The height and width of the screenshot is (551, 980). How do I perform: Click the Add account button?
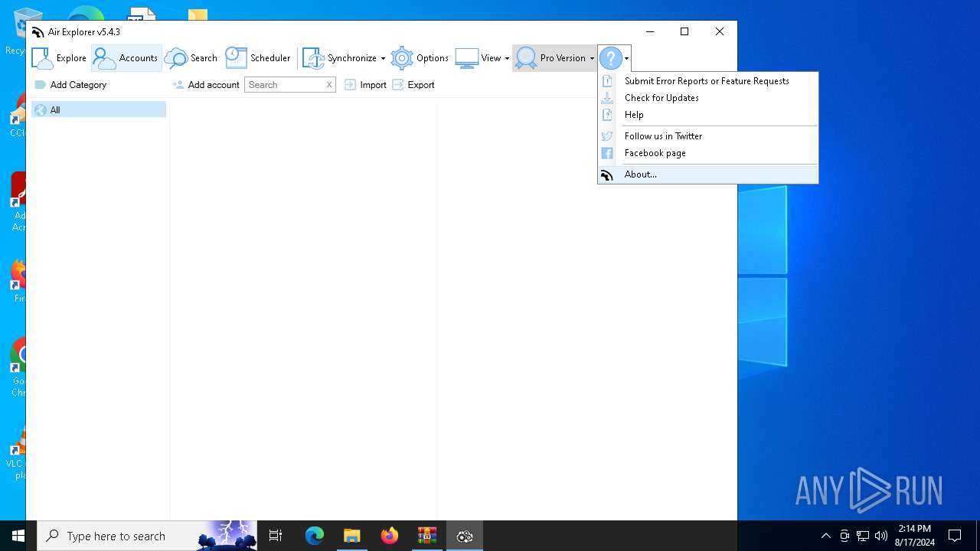pyautogui.click(x=206, y=85)
